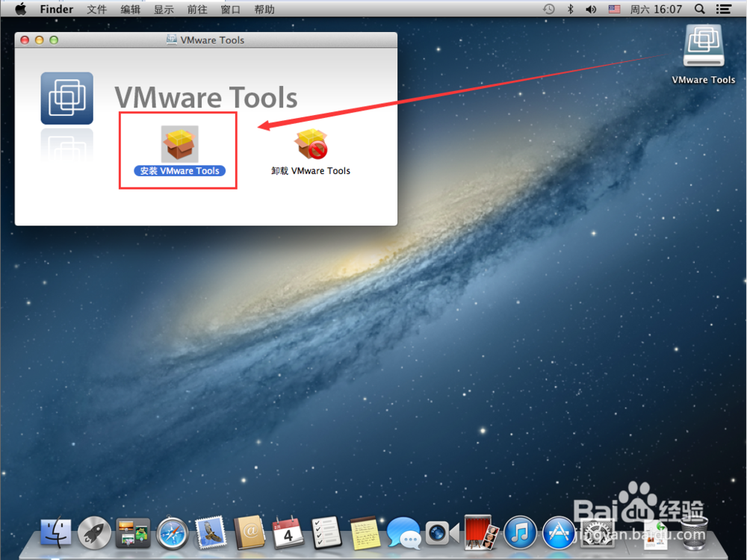Select the 安装 VMware Tools installer package icon
Viewport: 747px width, 560px height.
(x=179, y=144)
